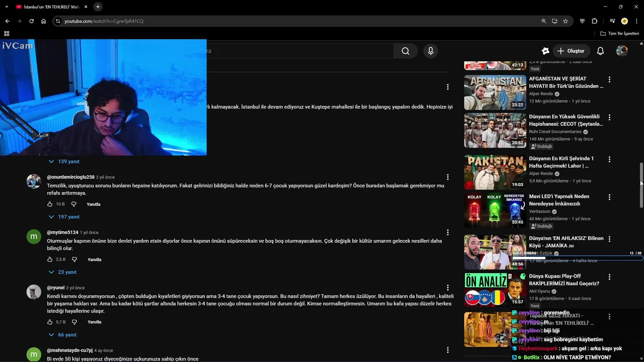Image resolution: width=644 pixels, height=362 pixels.
Task: Like the comment by @onurdemircioglu258
Action: pyautogui.click(x=50, y=204)
